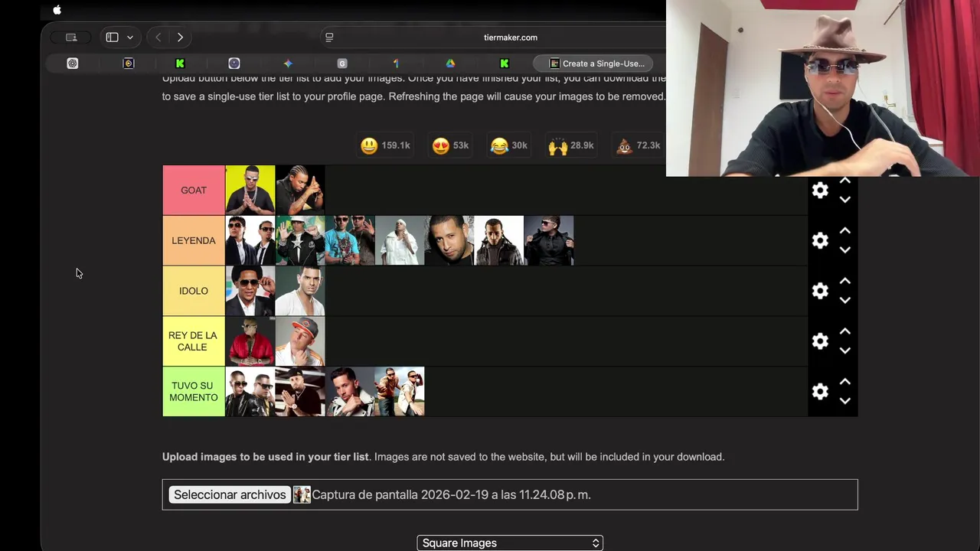Select first duo image in TUVO SU MOMENTO
The image size is (980, 551).
(x=250, y=392)
